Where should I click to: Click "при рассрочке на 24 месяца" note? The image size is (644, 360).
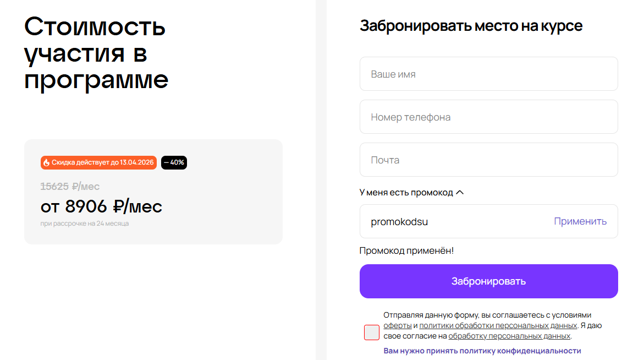[x=84, y=223]
